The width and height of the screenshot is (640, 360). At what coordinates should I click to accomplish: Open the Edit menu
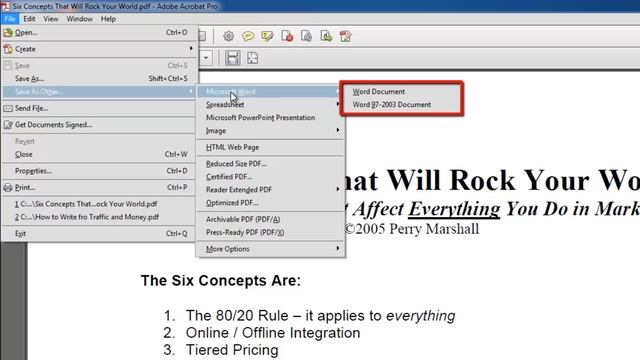[29, 19]
